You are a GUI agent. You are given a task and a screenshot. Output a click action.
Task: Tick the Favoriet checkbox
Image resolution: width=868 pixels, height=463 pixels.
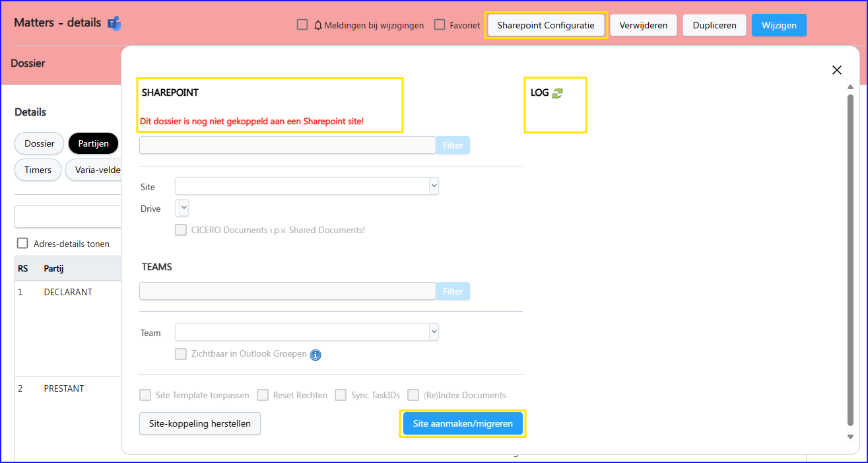click(440, 25)
